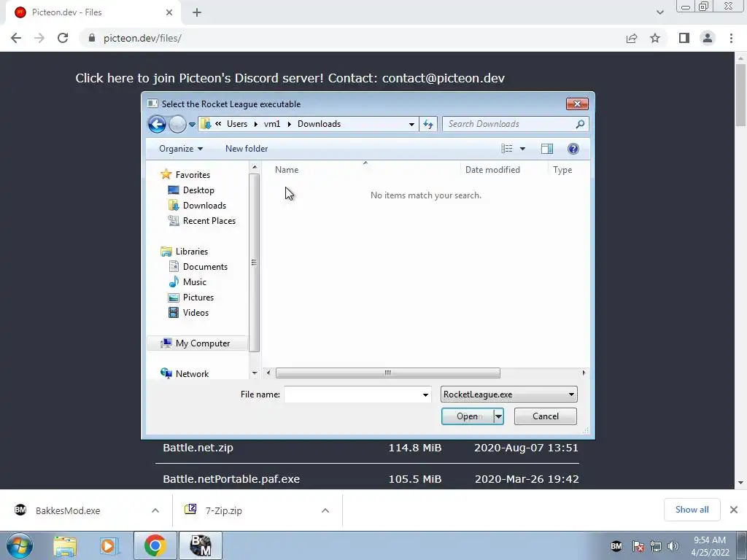Click the search magnifier icon
The height and width of the screenshot is (560, 747).
[x=580, y=124]
